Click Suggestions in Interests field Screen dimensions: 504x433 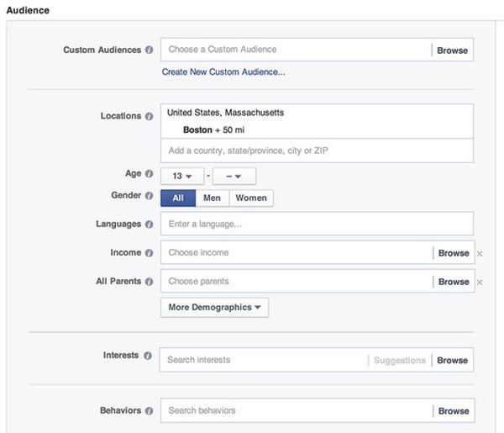(400, 361)
